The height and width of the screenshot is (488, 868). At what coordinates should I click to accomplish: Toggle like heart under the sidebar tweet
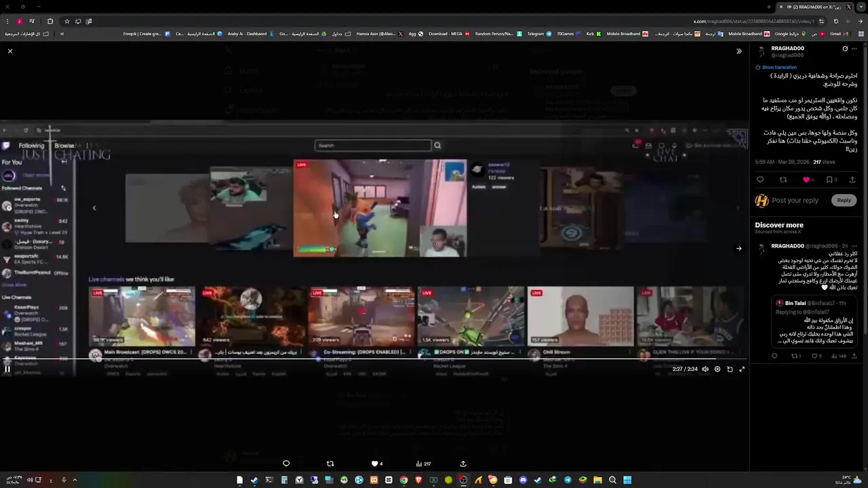[806, 180]
